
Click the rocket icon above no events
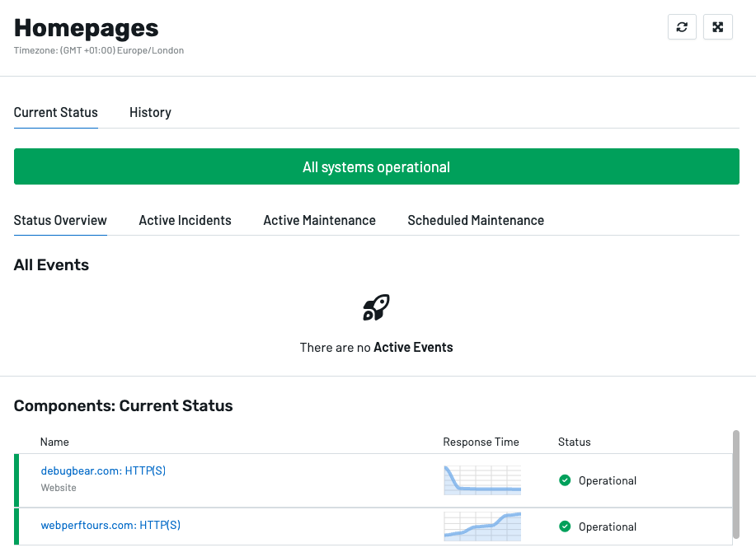click(x=376, y=307)
